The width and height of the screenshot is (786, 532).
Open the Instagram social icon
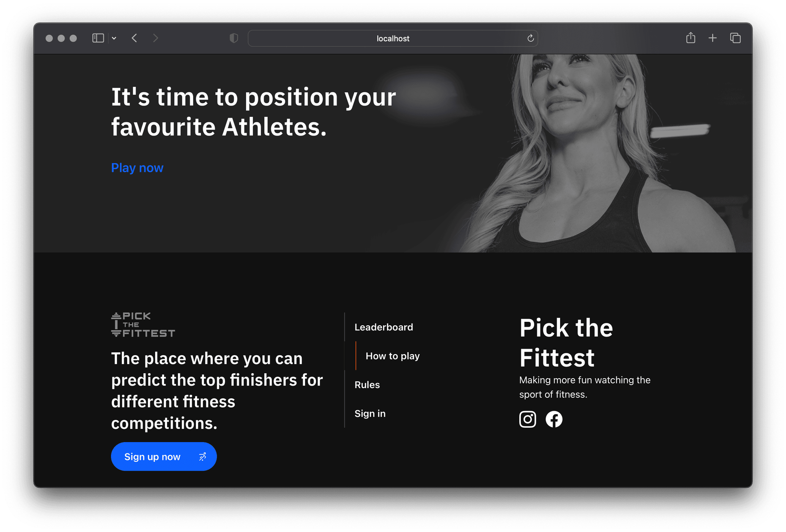[x=528, y=420]
